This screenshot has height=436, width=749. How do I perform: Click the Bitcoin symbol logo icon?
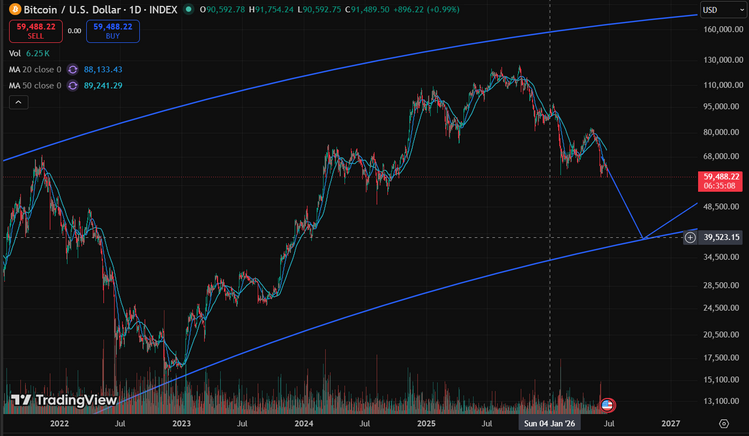click(15, 9)
